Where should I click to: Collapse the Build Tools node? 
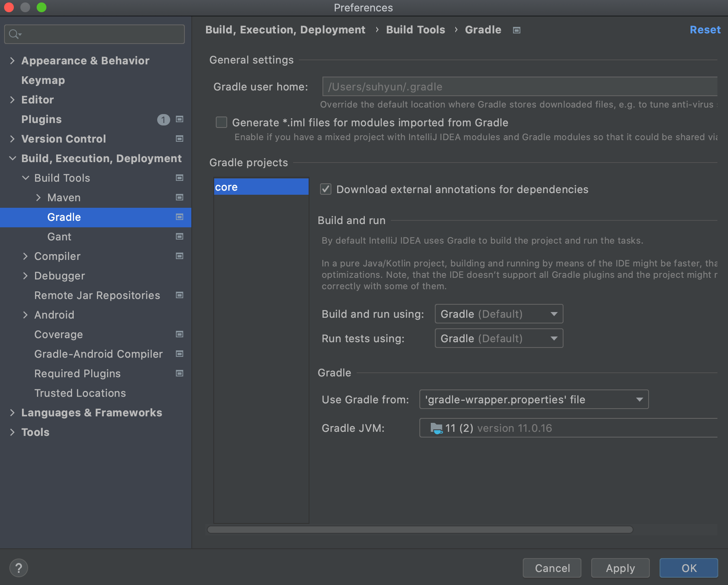[26, 178]
